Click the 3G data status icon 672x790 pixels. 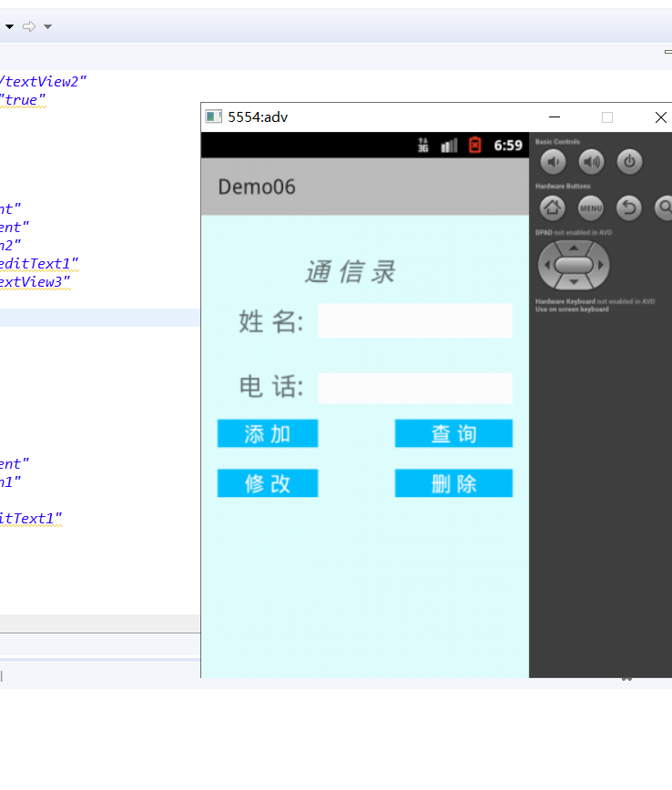tap(423, 145)
